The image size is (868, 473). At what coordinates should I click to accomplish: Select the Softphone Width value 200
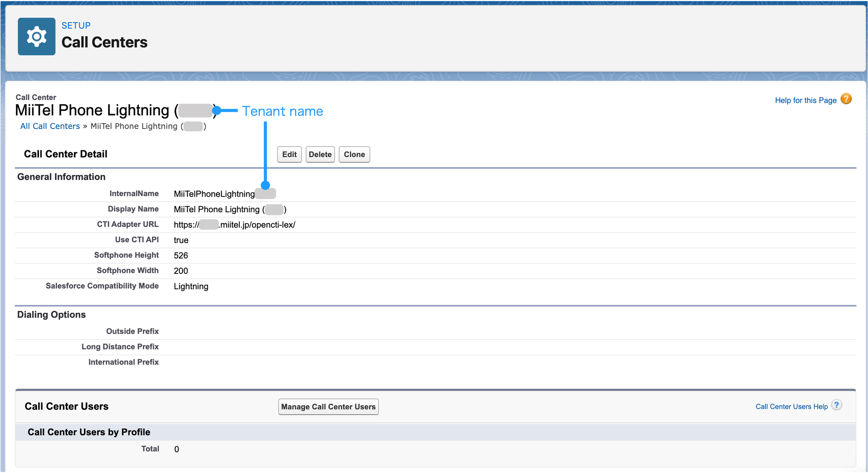click(181, 271)
